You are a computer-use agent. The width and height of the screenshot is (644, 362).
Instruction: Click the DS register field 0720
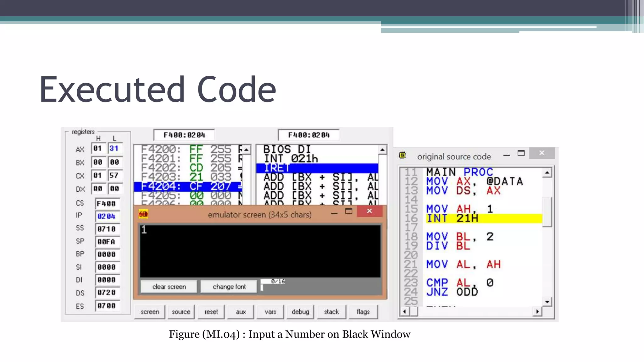[107, 293]
